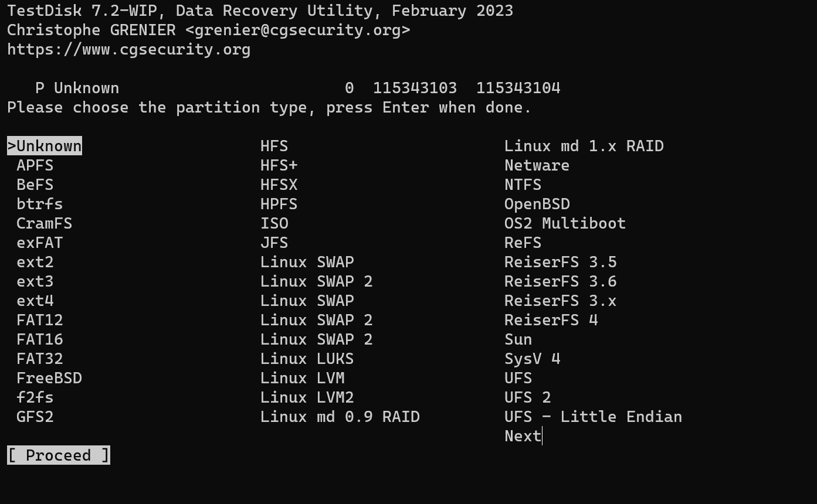This screenshot has width=817, height=504.
Task: Choose FreeBSD from the list
Action: point(49,378)
